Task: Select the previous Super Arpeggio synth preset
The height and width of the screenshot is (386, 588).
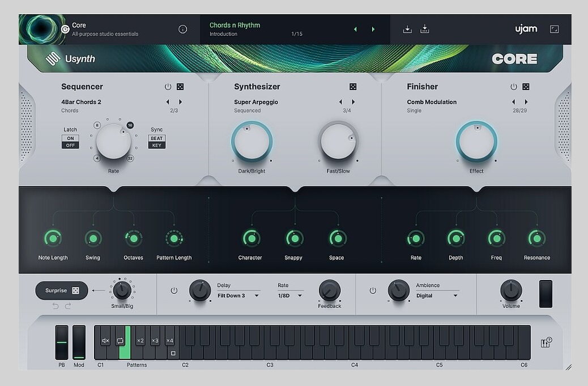Action: (340, 102)
